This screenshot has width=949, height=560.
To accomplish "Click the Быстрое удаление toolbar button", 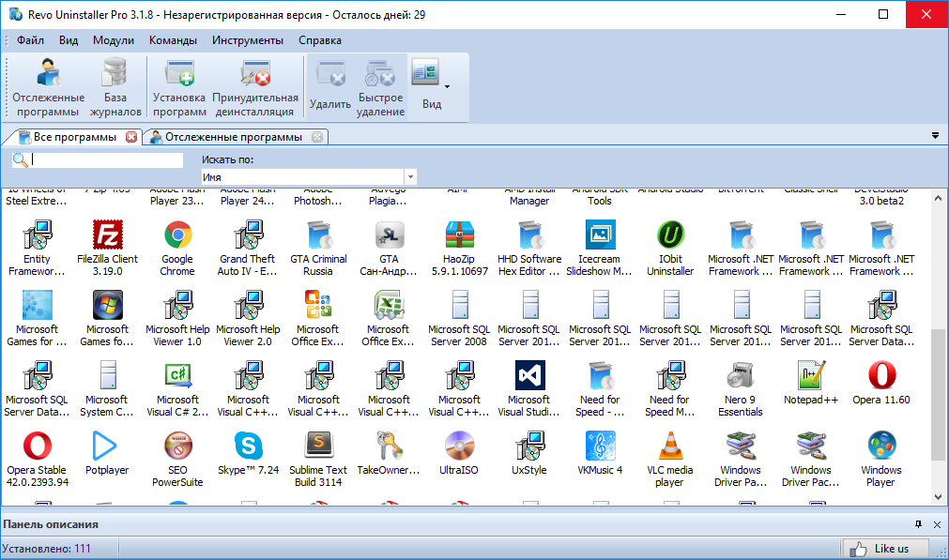I will point(380,87).
